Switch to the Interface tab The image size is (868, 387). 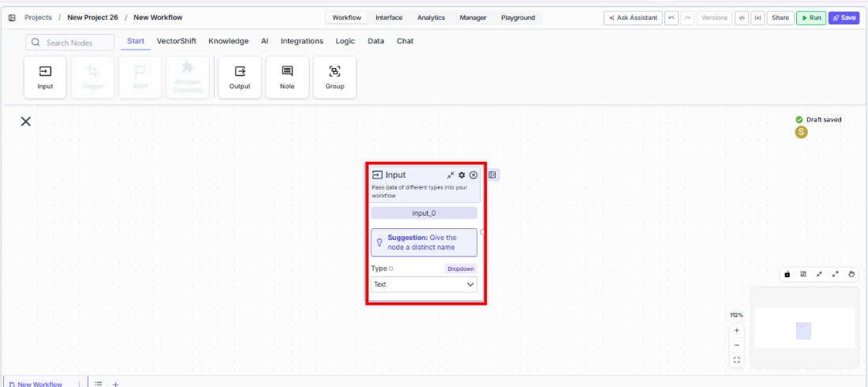(389, 17)
